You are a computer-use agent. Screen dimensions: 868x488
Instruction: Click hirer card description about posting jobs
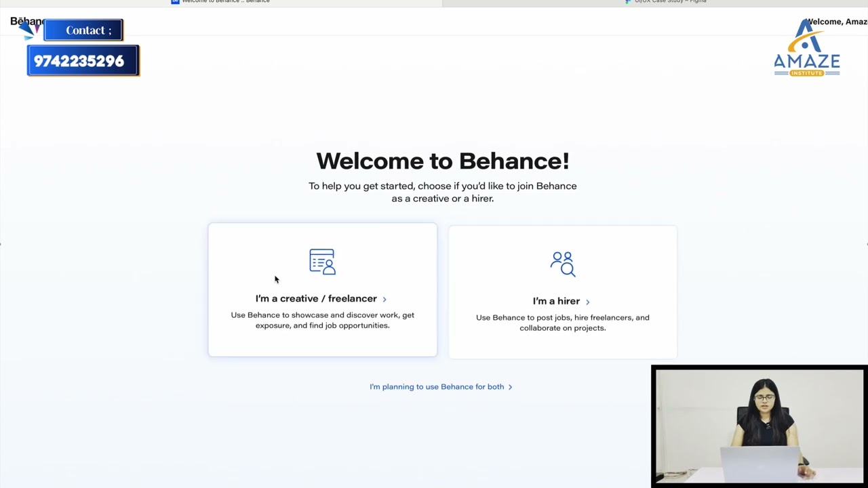point(563,323)
